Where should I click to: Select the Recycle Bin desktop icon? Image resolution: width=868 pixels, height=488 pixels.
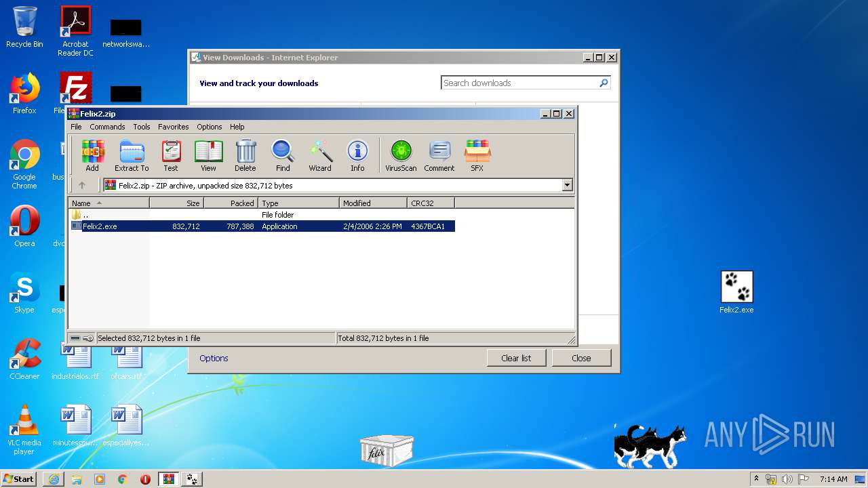click(x=24, y=27)
